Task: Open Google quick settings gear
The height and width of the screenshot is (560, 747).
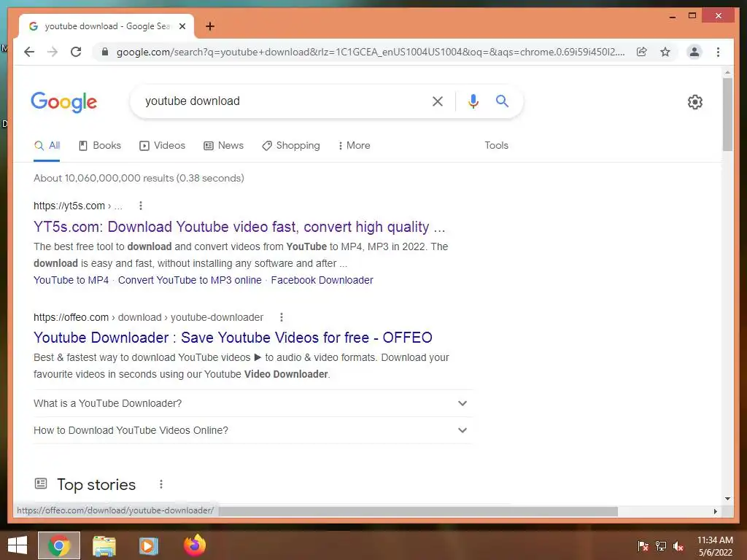Action: click(x=695, y=102)
